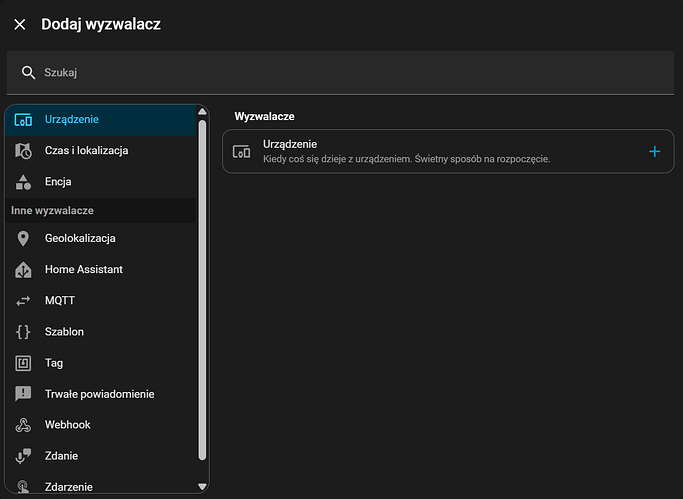Click the Encja shapes icon

point(24,182)
